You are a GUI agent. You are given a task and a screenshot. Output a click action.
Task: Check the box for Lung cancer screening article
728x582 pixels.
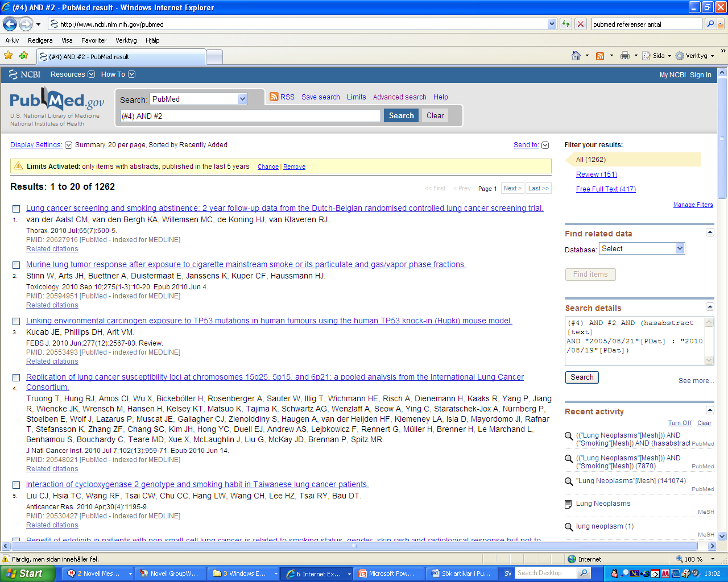click(16, 209)
